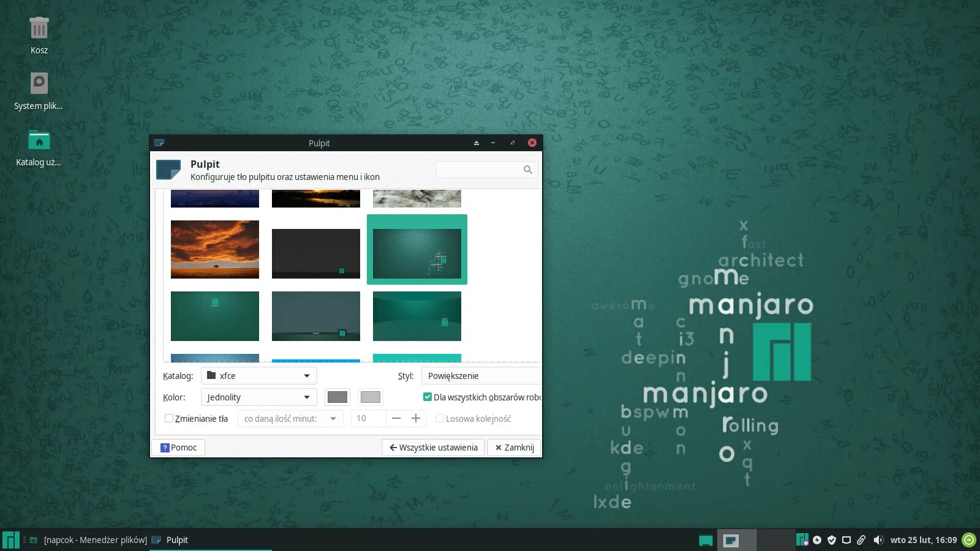The height and width of the screenshot is (551, 980).
Task: Open the clipboard paperclip tray icon
Action: (x=861, y=540)
